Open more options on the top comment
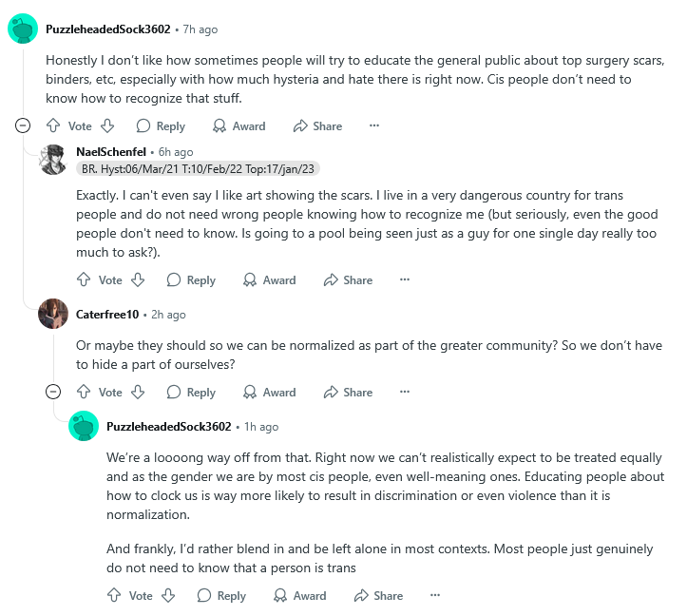 [374, 125]
